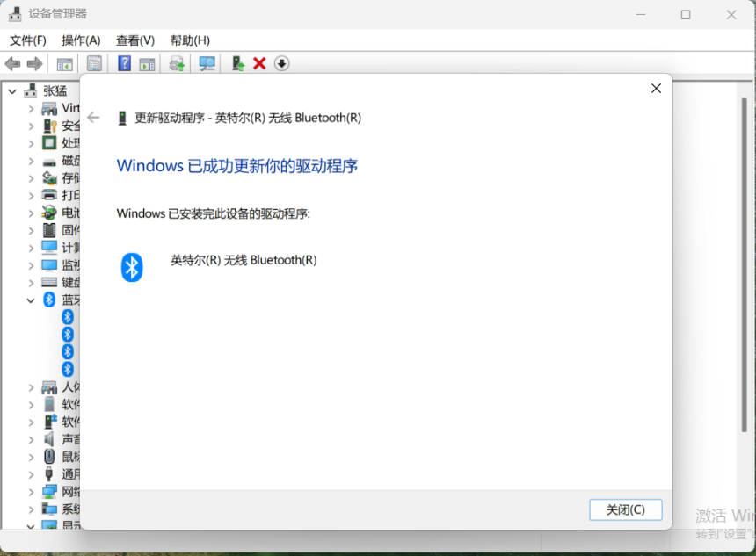Open the 文件(F) menu

pyautogui.click(x=27, y=40)
